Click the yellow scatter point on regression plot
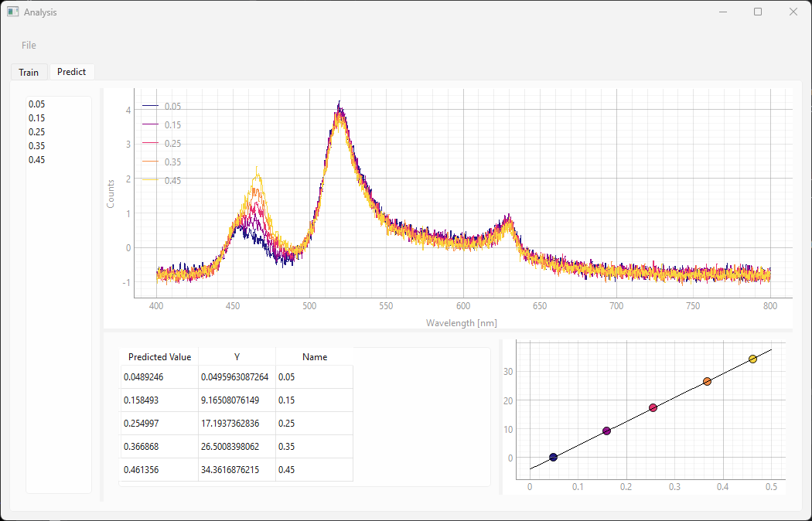 pyautogui.click(x=752, y=359)
